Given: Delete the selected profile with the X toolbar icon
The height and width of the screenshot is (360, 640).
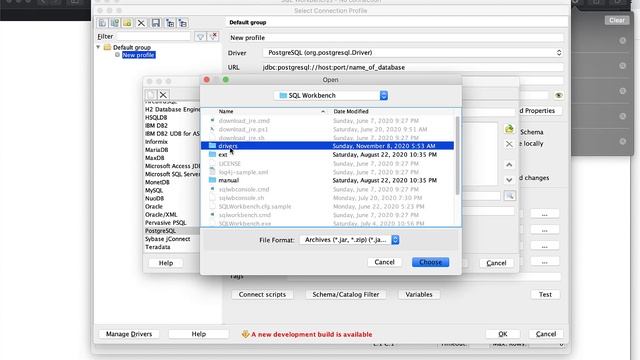Looking at the screenshot, I should [141, 23].
